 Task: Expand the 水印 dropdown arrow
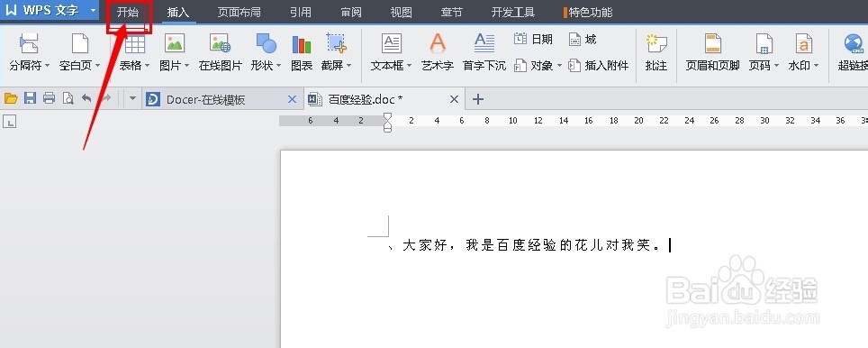pyautogui.click(x=816, y=66)
